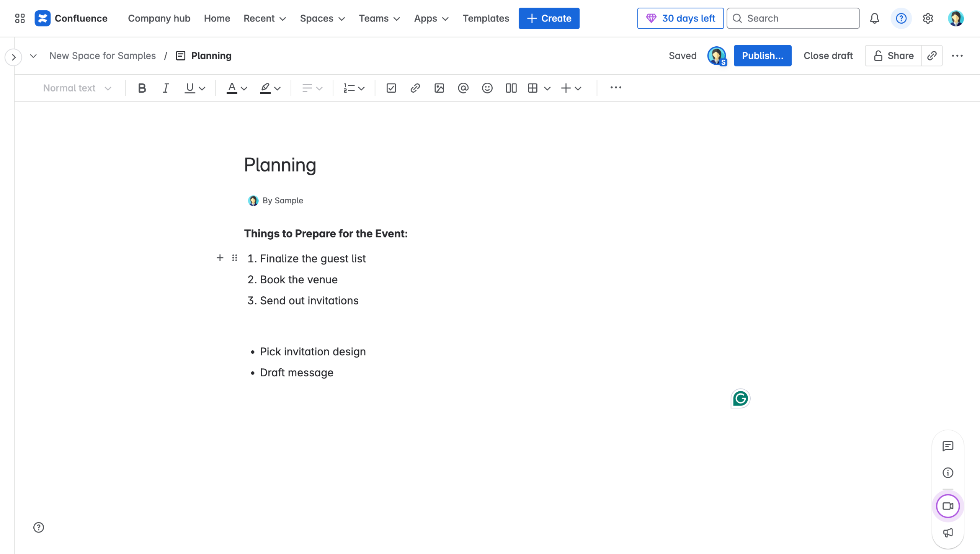Click into the Search field

click(x=793, y=18)
